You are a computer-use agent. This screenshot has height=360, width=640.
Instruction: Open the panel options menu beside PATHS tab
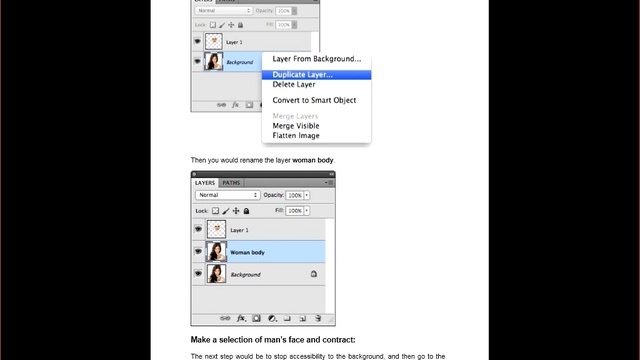329,183
